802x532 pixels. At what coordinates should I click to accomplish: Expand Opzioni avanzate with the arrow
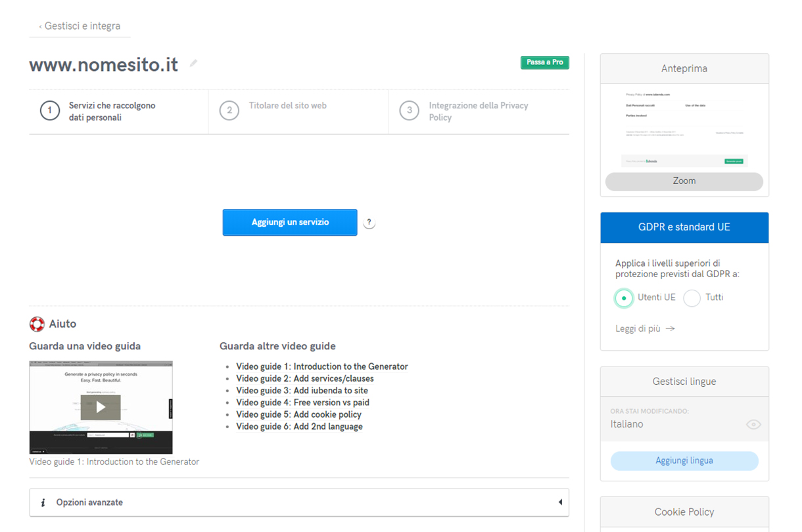pos(560,502)
